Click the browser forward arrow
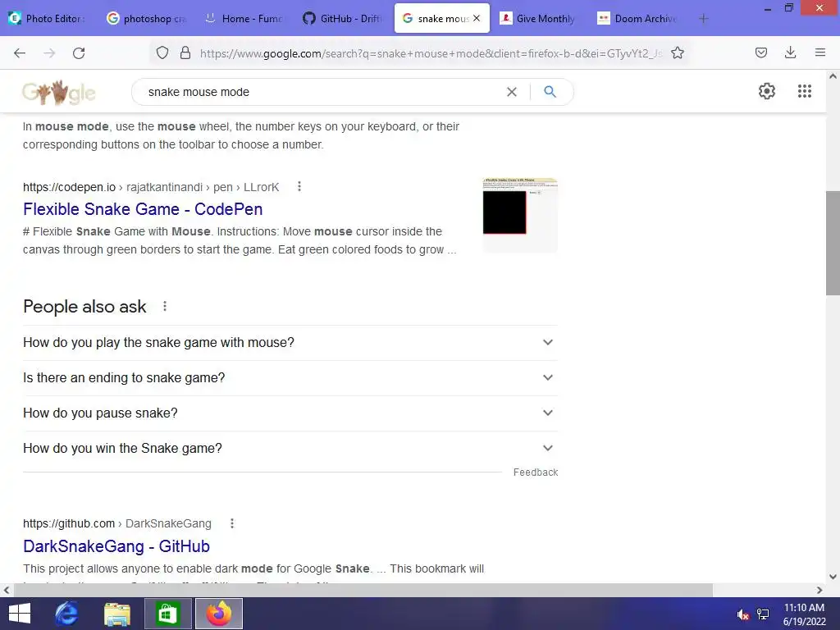This screenshot has height=630, width=840. click(x=49, y=53)
